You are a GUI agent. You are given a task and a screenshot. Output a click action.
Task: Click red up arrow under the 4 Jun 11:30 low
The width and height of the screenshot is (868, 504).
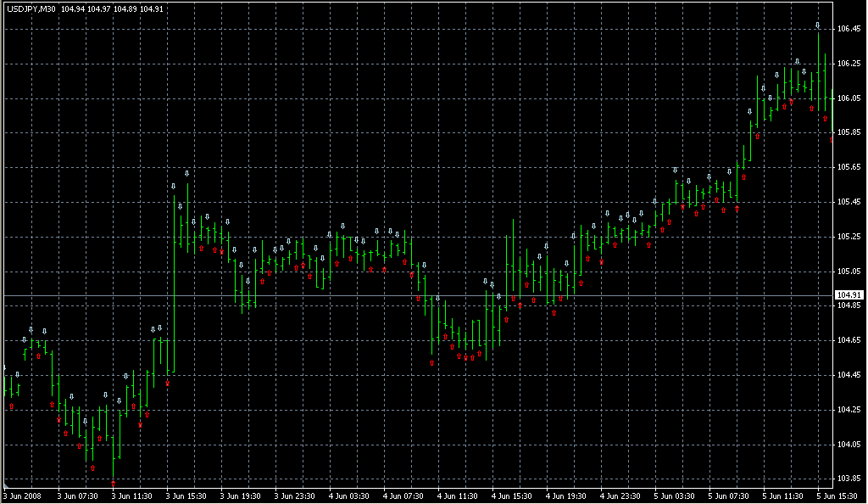(432, 362)
